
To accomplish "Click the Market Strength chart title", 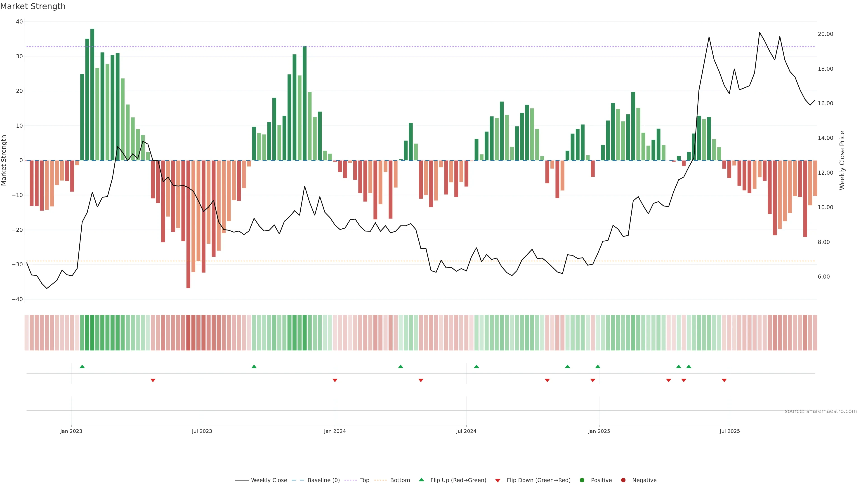I will [x=33, y=6].
